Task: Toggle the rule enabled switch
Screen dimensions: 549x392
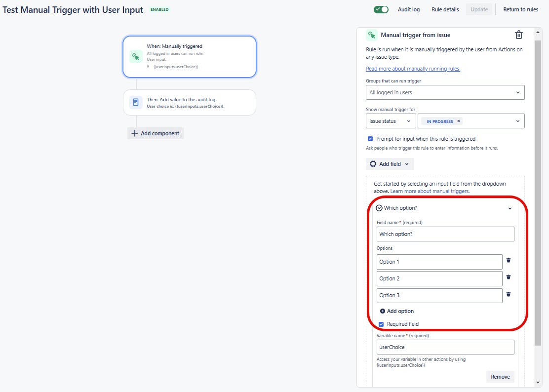Action: (380, 9)
